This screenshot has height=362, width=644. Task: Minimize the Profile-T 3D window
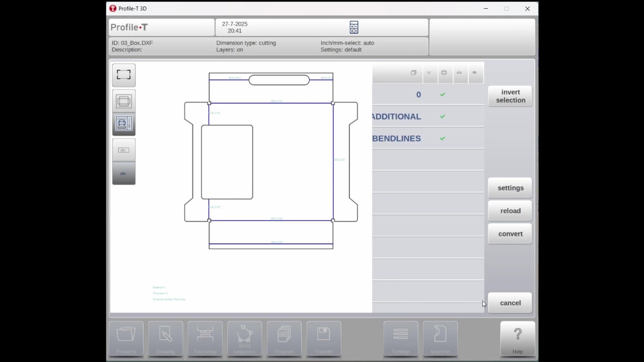[486, 8]
